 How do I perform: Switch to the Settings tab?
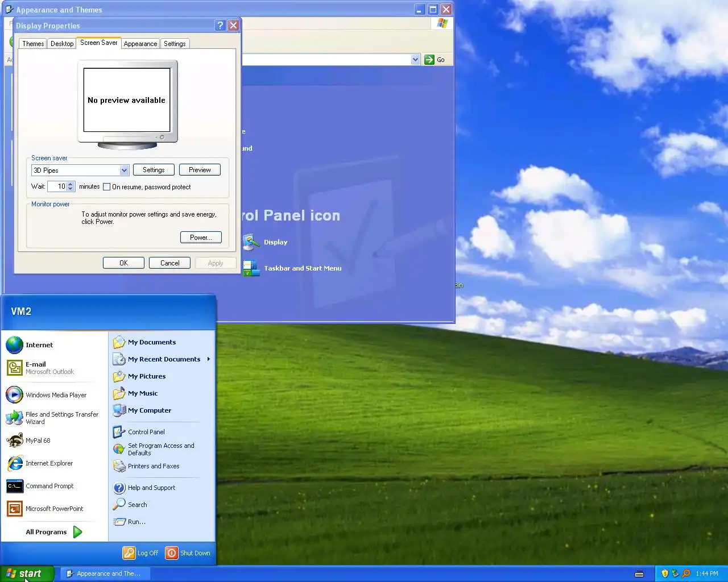click(x=175, y=44)
